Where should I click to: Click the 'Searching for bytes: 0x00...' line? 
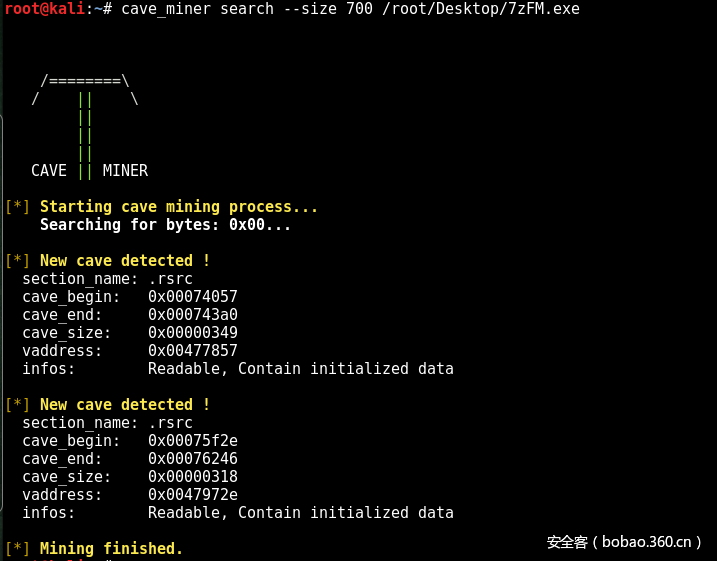click(x=165, y=225)
